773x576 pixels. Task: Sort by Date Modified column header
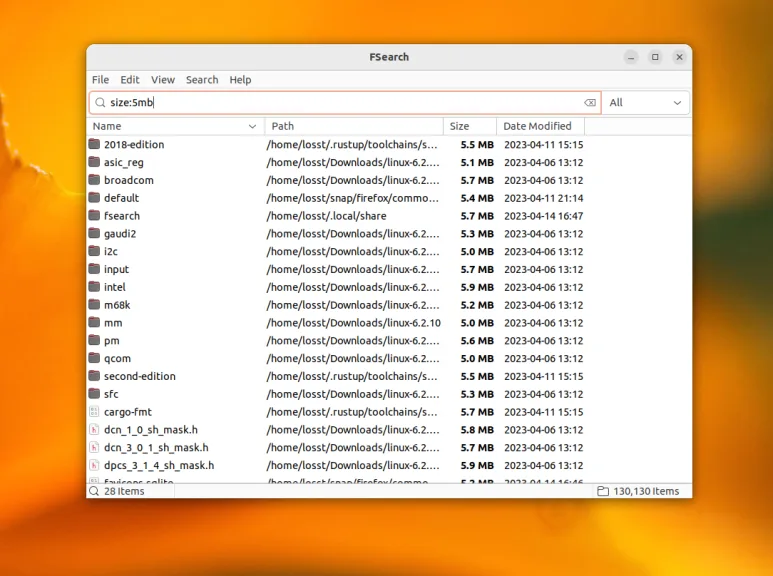point(540,126)
